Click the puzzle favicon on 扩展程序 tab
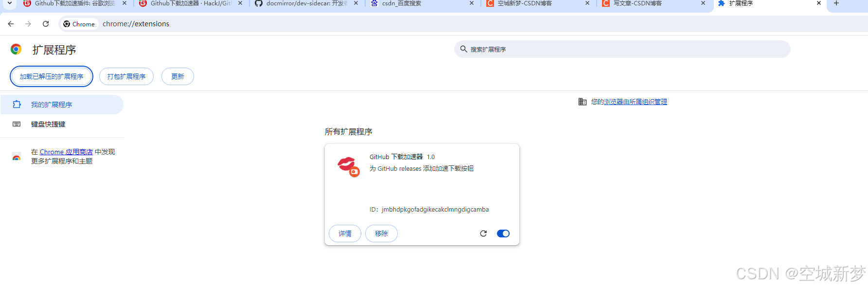This screenshot has width=868, height=288. [x=722, y=3]
